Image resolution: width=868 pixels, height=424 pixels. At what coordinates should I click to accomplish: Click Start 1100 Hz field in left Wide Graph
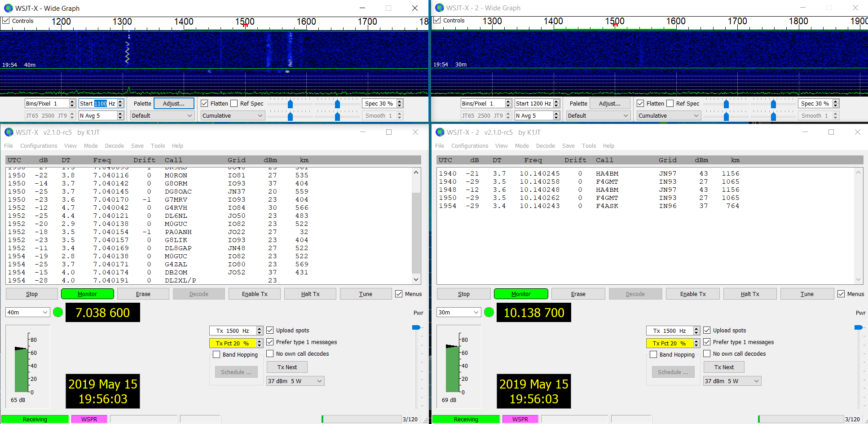pos(101,103)
